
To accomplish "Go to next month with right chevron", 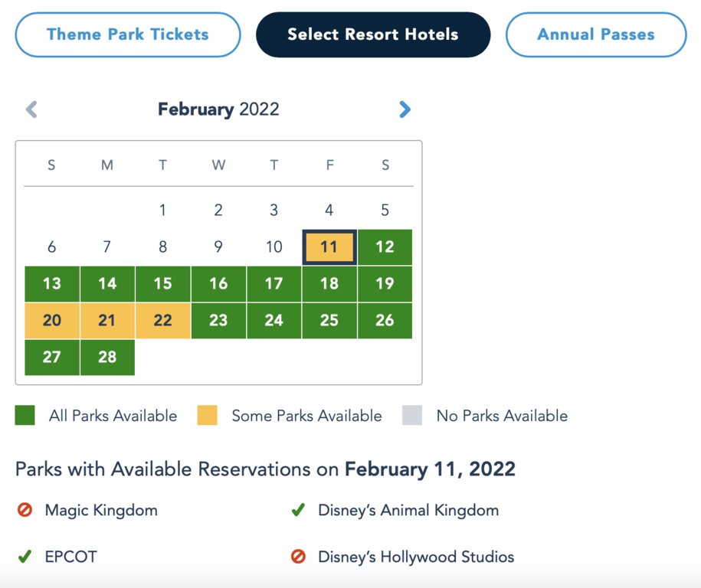I will [405, 109].
